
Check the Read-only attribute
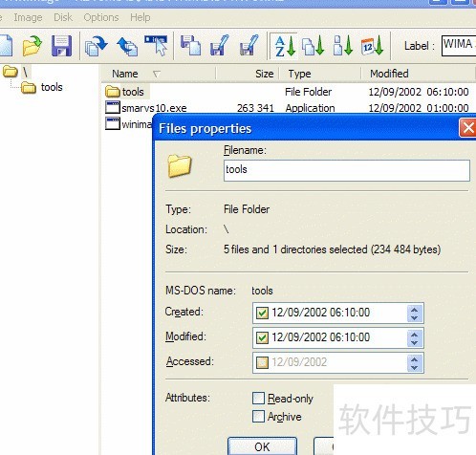coord(258,399)
